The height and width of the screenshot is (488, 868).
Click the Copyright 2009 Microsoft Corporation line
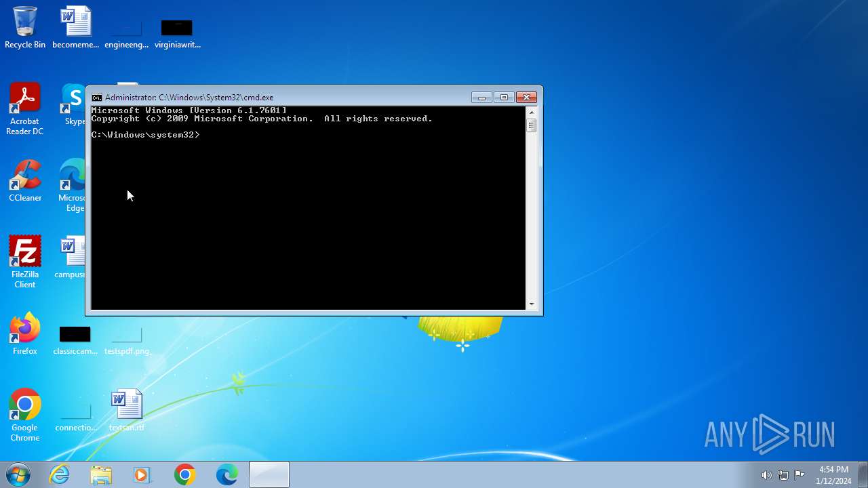(262, 119)
